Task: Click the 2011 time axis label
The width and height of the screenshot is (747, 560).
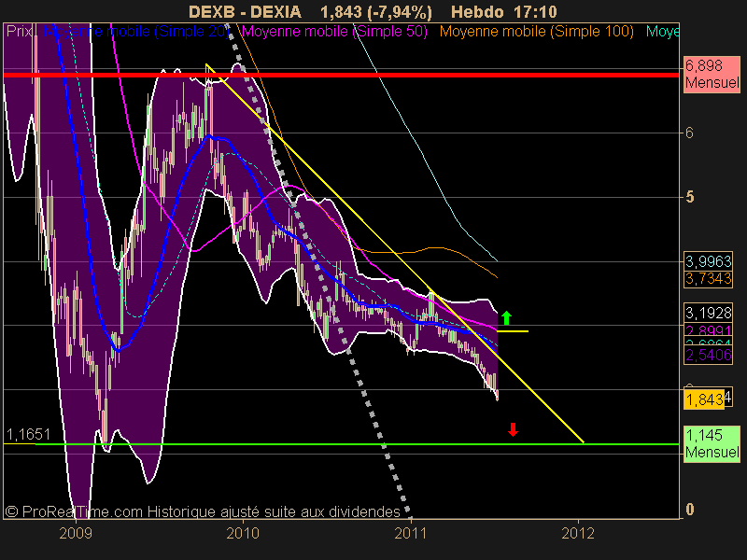Action: pyautogui.click(x=411, y=533)
